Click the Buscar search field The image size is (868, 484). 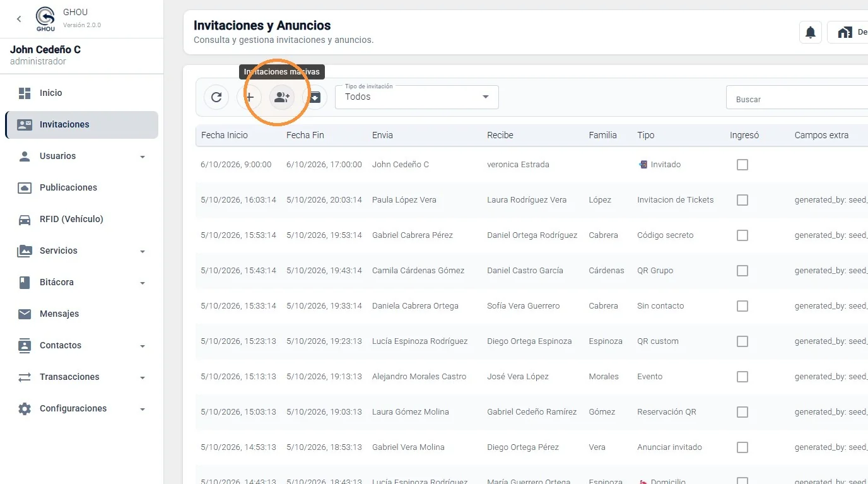pos(797,98)
